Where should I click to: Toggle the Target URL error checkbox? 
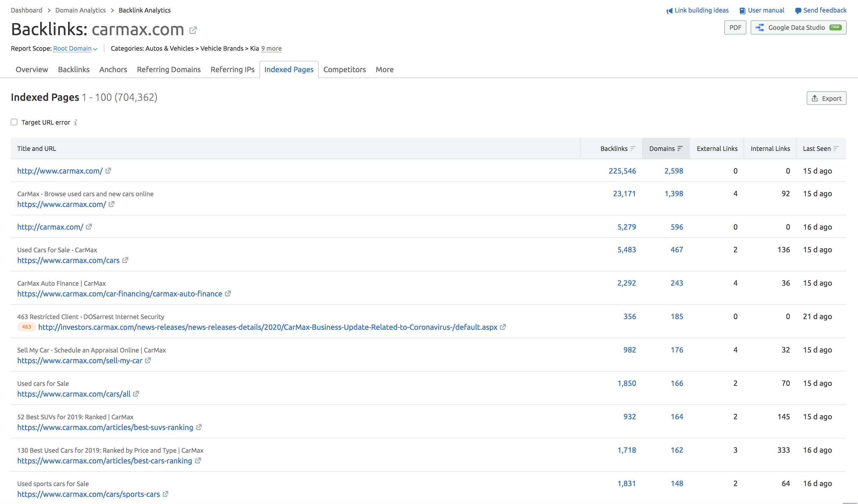pyautogui.click(x=13, y=122)
